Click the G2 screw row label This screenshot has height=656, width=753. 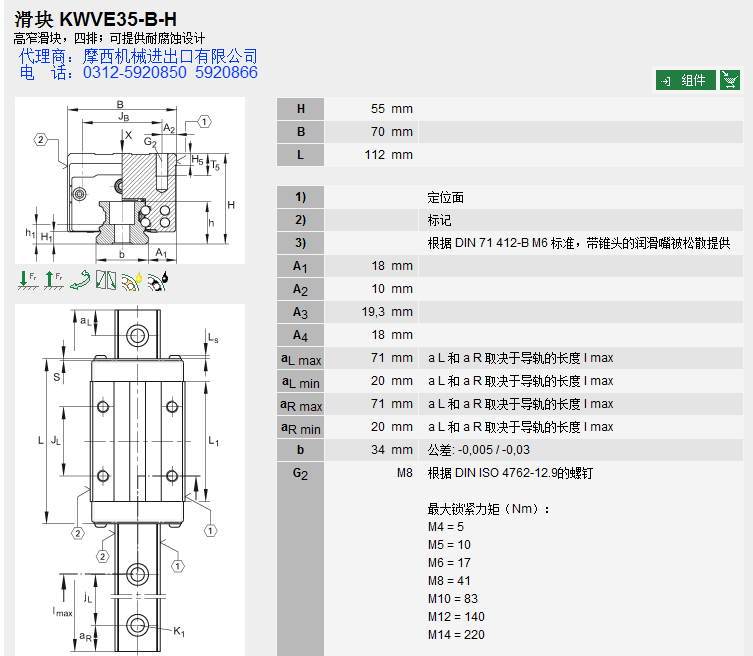click(300, 474)
